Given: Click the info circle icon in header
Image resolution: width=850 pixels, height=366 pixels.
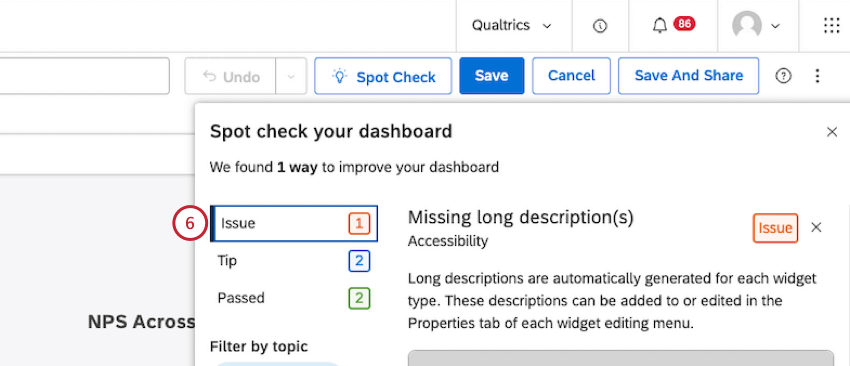Looking at the screenshot, I should pos(600,26).
